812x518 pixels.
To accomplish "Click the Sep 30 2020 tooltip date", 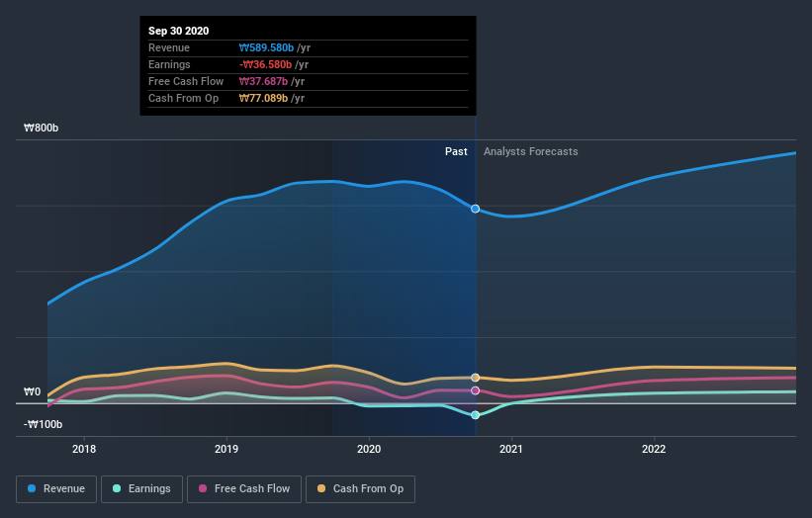I will 179,31.
